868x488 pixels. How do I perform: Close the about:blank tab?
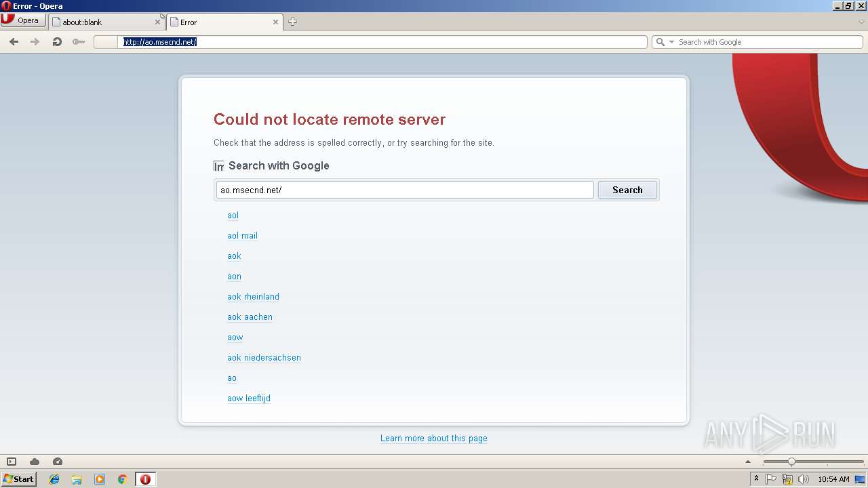click(157, 22)
